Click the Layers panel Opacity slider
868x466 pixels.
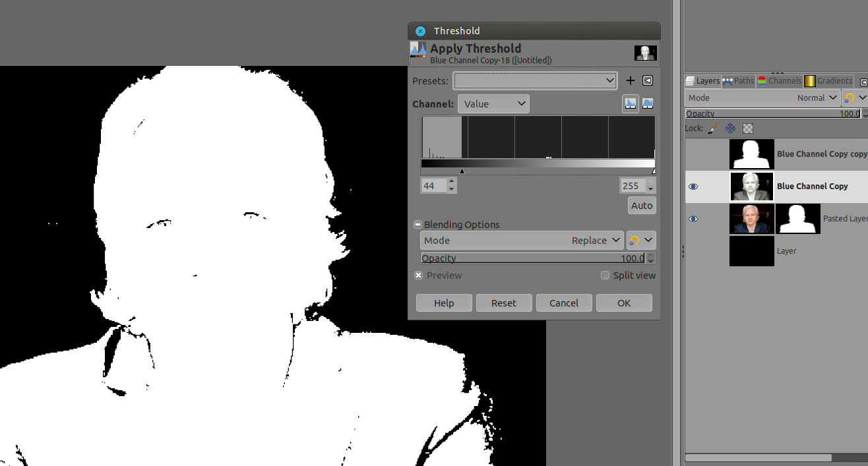(x=772, y=113)
